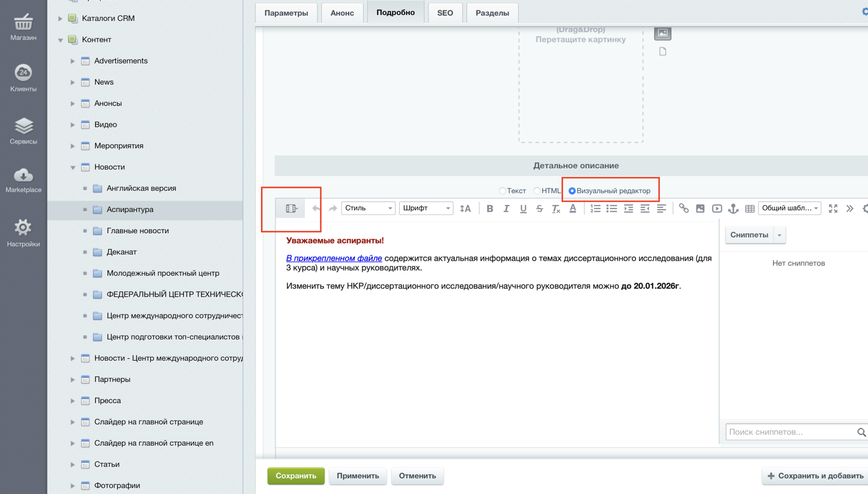Switch to the Разделы tab
This screenshot has height=494, width=868.
pos(492,13)
